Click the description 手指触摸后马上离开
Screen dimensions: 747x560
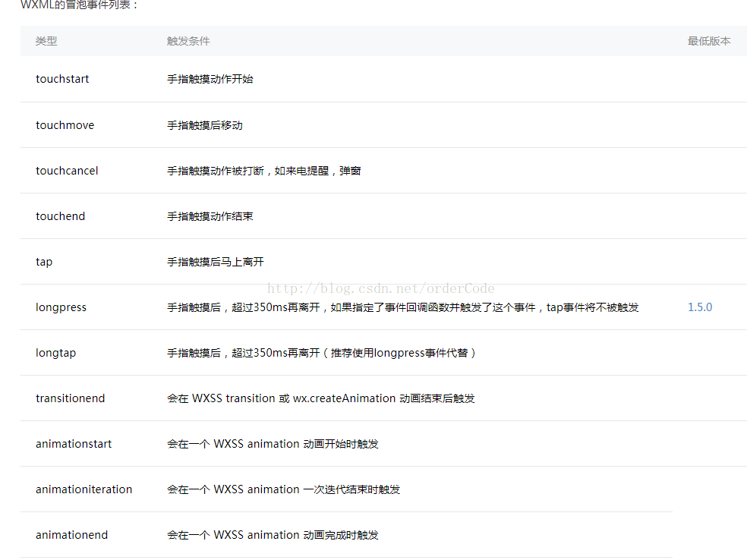(x=216, y=262)
